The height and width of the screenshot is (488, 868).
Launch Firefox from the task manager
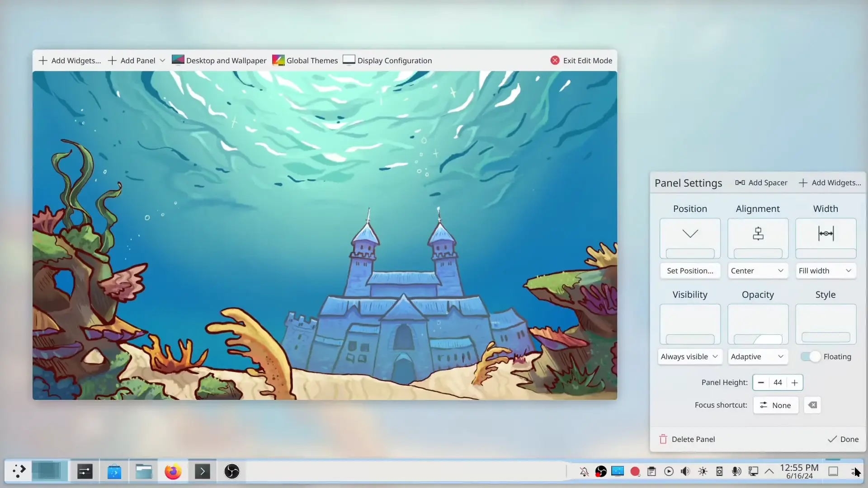pos(173,472)
